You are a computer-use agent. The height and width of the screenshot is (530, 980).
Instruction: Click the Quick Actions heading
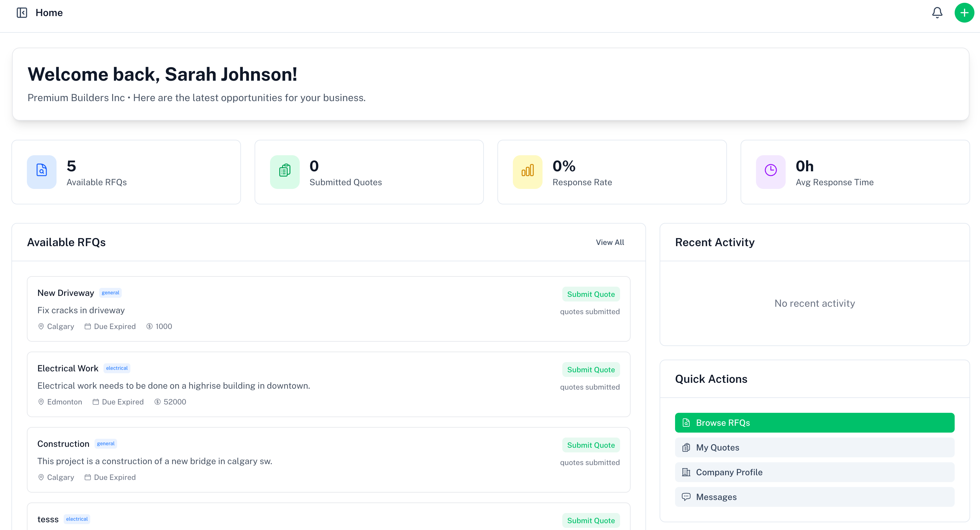711,379
